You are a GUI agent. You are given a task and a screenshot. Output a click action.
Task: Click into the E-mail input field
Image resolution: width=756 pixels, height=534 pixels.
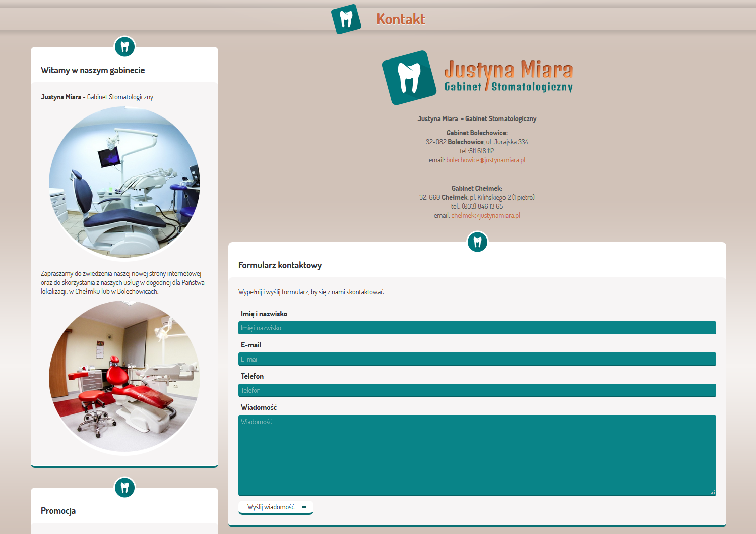point(477,359)
